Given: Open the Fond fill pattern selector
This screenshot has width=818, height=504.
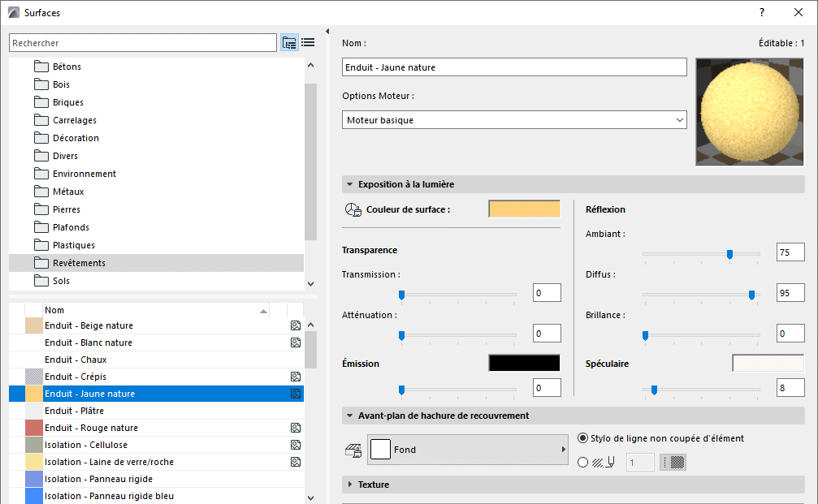Looking at the screenshot, I should coord(468,450).
